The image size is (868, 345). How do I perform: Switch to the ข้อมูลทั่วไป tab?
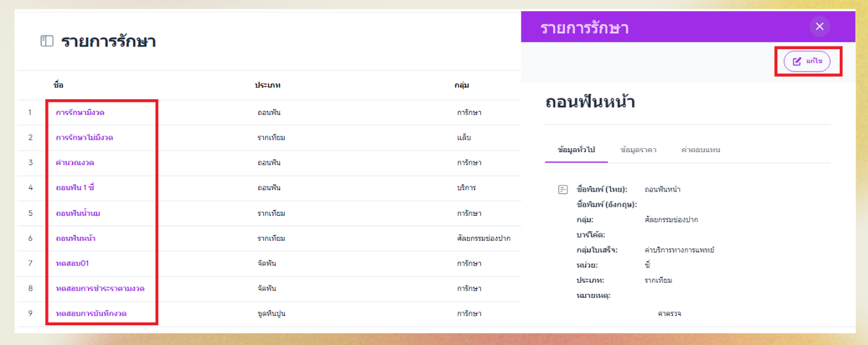[x=576, y=150]
